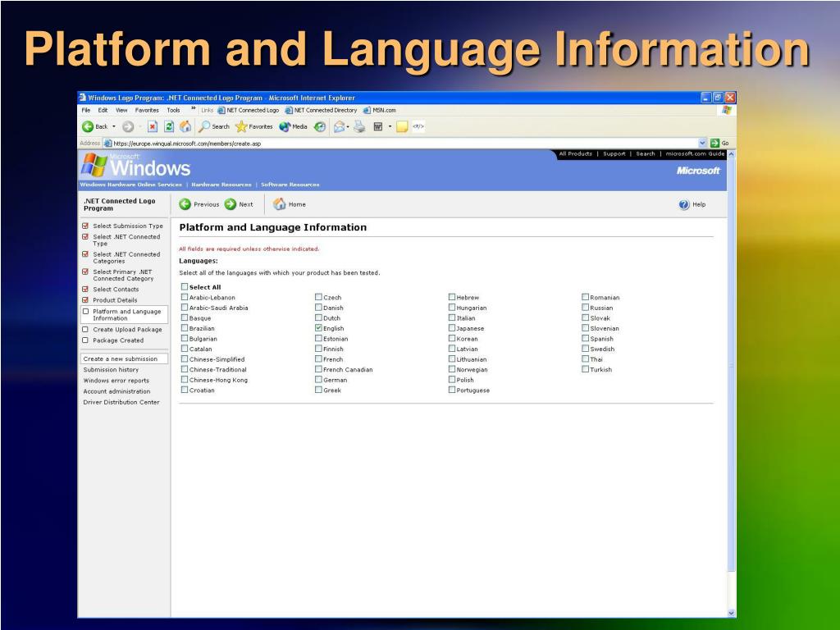The width and height of the screenshot is (840, 630).
Task: Select the Japanese language checkbox
Action: pos(452,328)
